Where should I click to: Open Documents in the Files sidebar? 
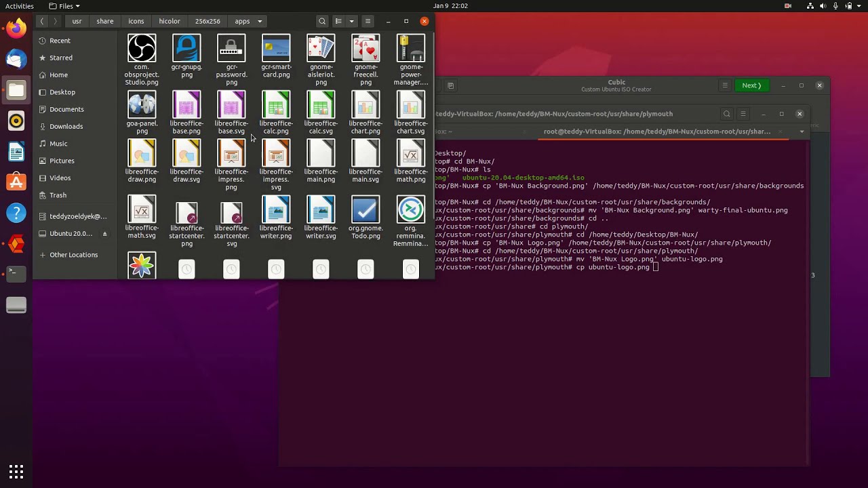tap(75, 109)
